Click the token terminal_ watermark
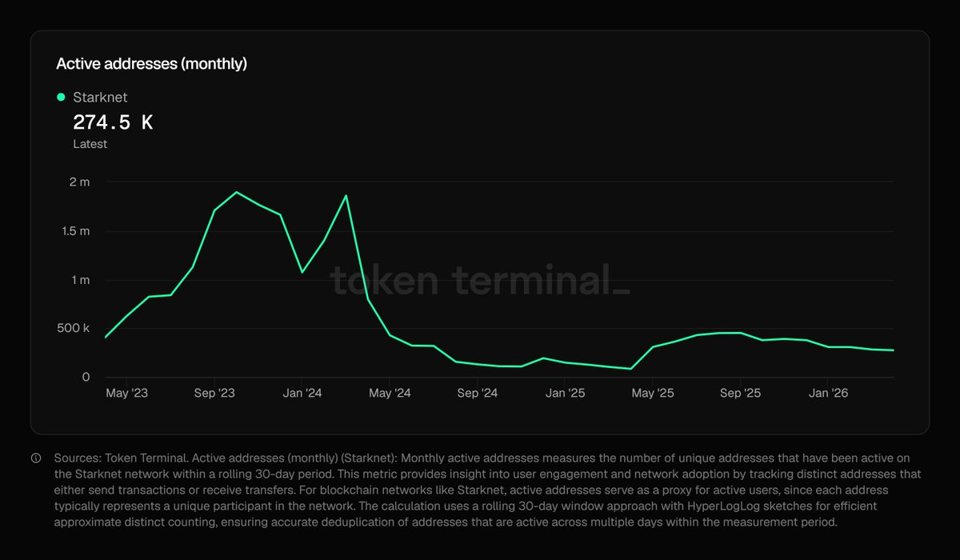 tap(480, 281)
